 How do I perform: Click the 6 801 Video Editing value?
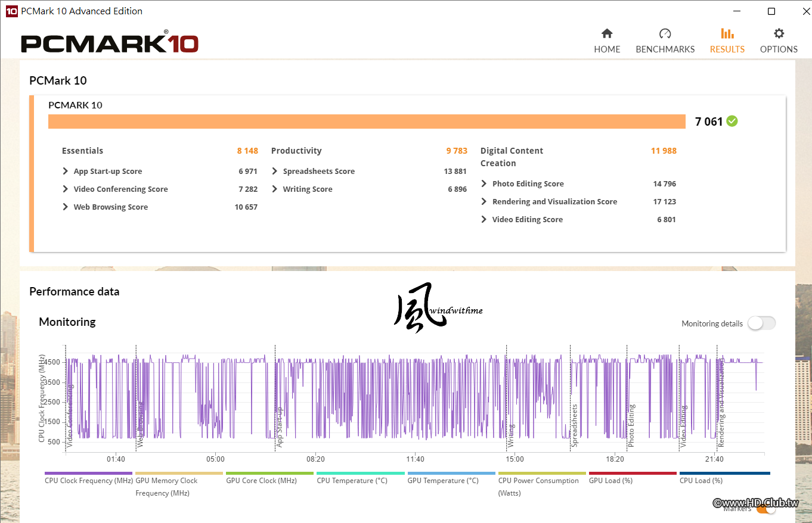(667, 219)
